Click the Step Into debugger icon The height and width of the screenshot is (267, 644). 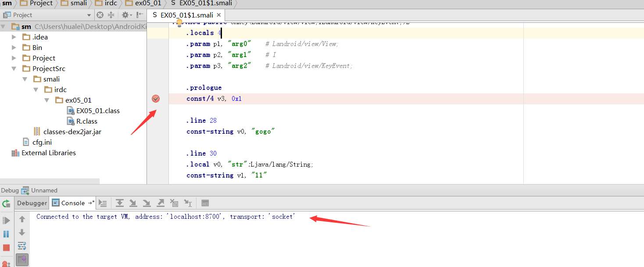133,203
